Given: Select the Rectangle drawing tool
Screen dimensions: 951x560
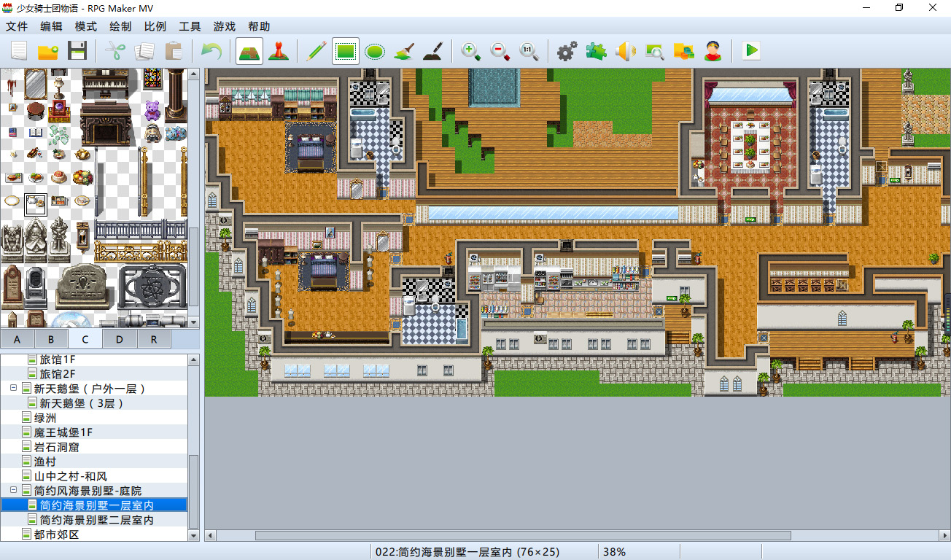Looking at the screenshot, I should click(346, 51).
